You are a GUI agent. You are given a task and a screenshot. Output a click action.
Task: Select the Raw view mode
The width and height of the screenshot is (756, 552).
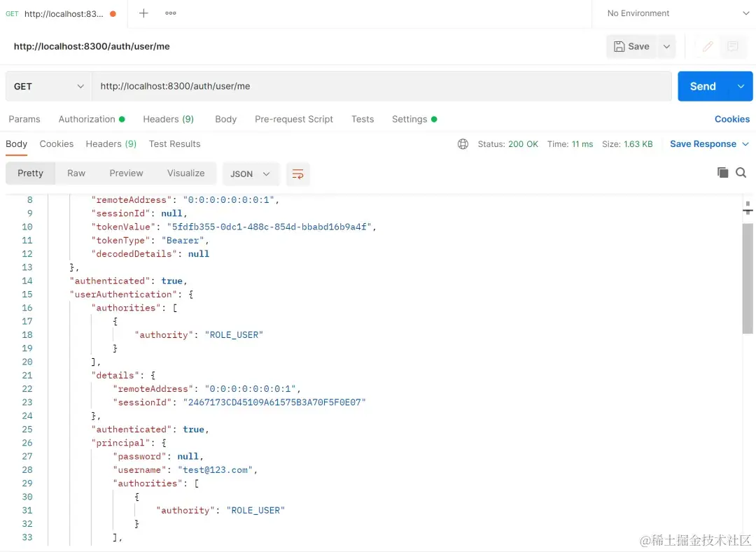(76, 174)
